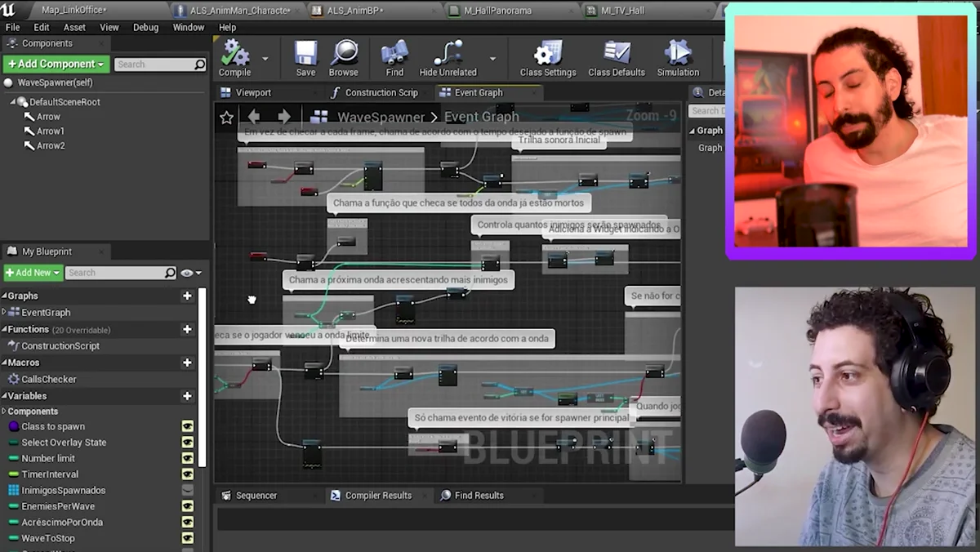Go forward with the graph forward arrow
Screen dimensions: 980x552
coord(283,117)
